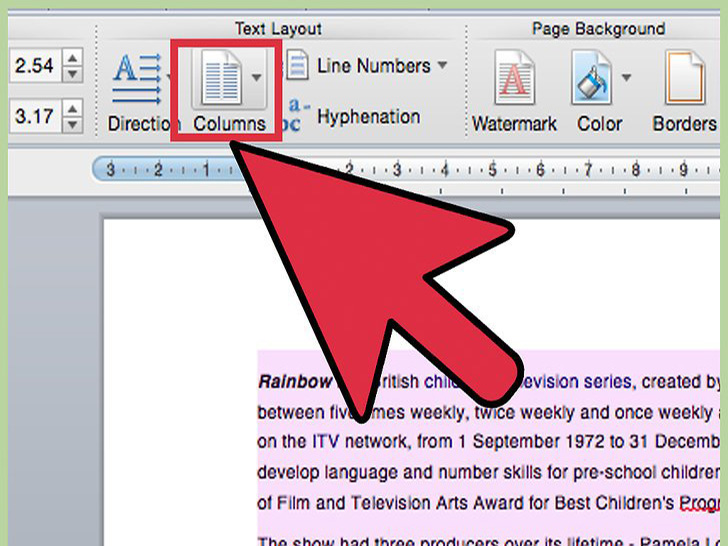Click the Text Direction icon
The image size is (728, 546).
137,79
